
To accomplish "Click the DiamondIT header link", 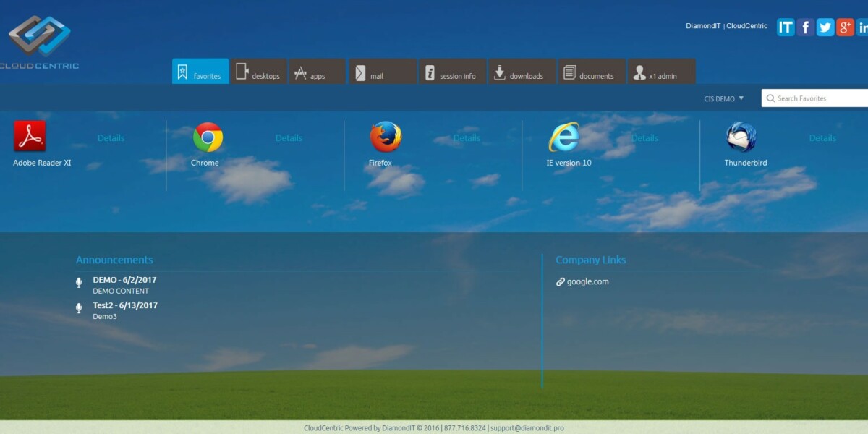I will point(703,26).
